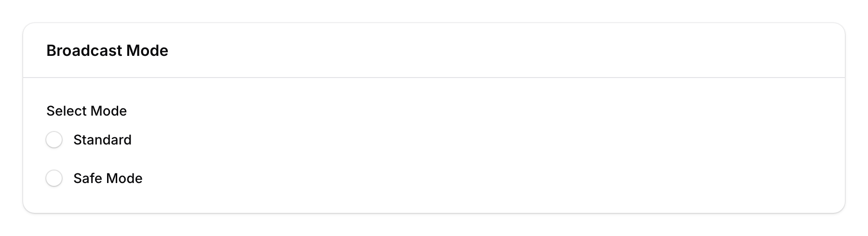The width and height of the screenshot is (868, 236).
Task: Activate the Safe Mode radio circle
Action: tap(54, 179)
